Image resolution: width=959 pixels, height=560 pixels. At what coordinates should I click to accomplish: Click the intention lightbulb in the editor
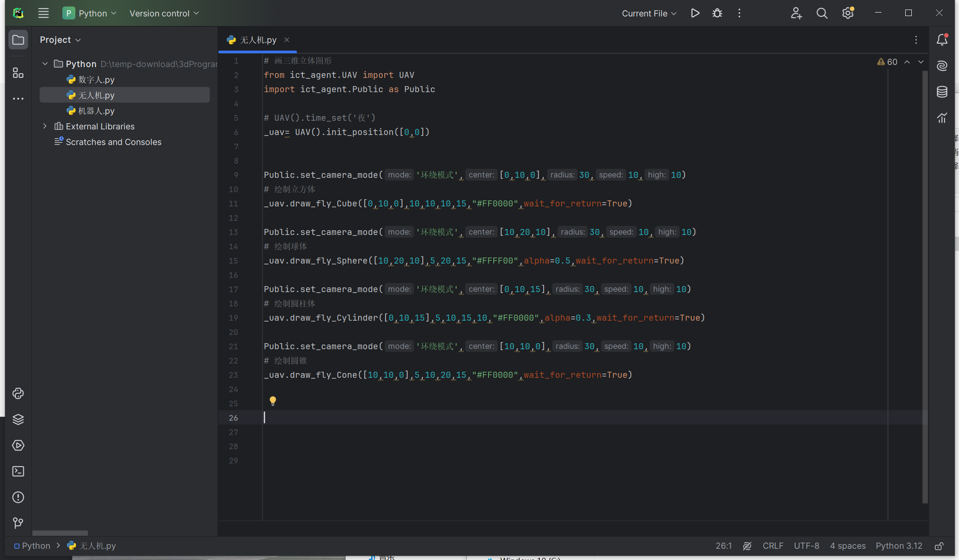coord(272,401)
